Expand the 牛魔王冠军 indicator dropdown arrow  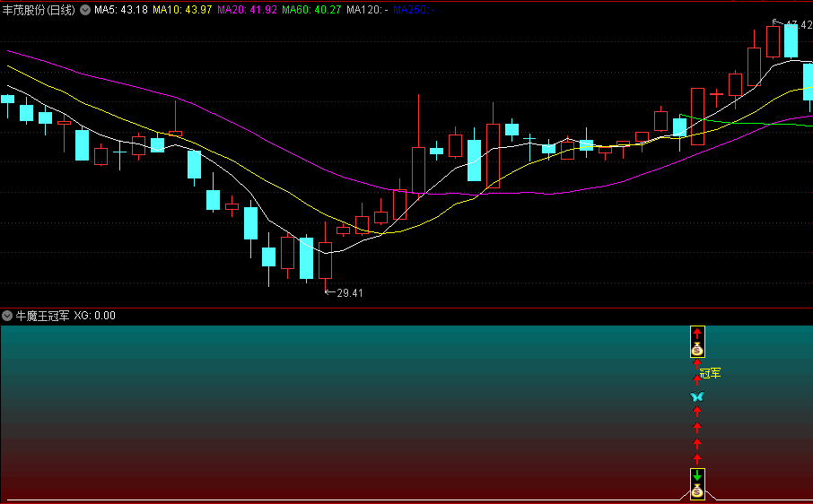point(7,316)
